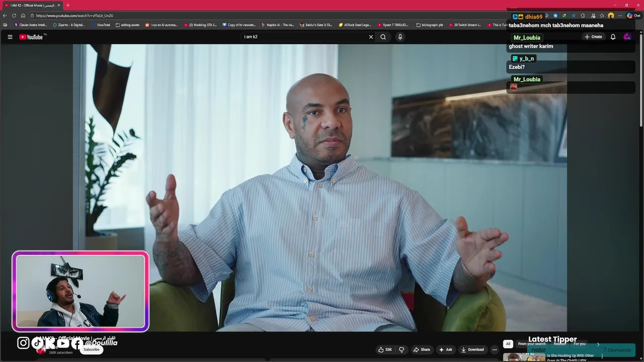Run the search with the magnifier button
The width and height of the screenshot is (644, 362).
[383, 37]
